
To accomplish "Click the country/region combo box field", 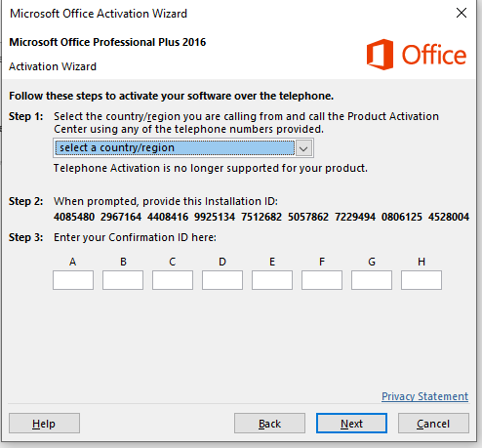I will (183, 148).
